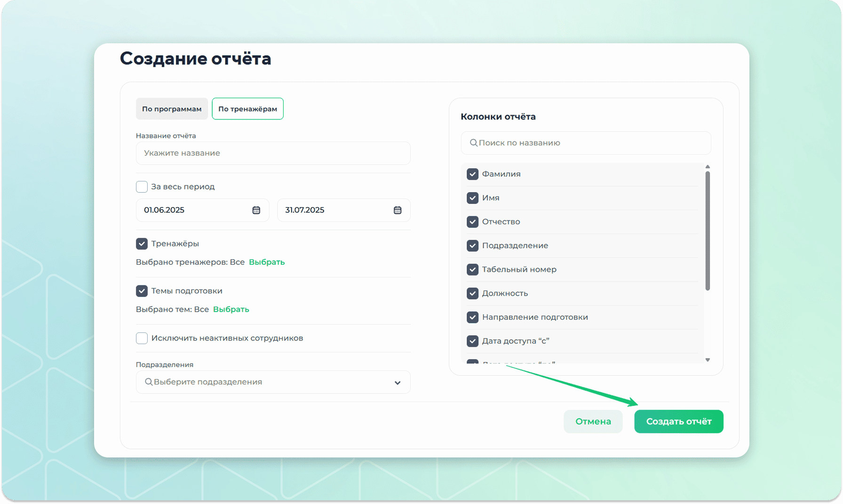Click magnifier icon in Подразделения field

coord(149,382)
